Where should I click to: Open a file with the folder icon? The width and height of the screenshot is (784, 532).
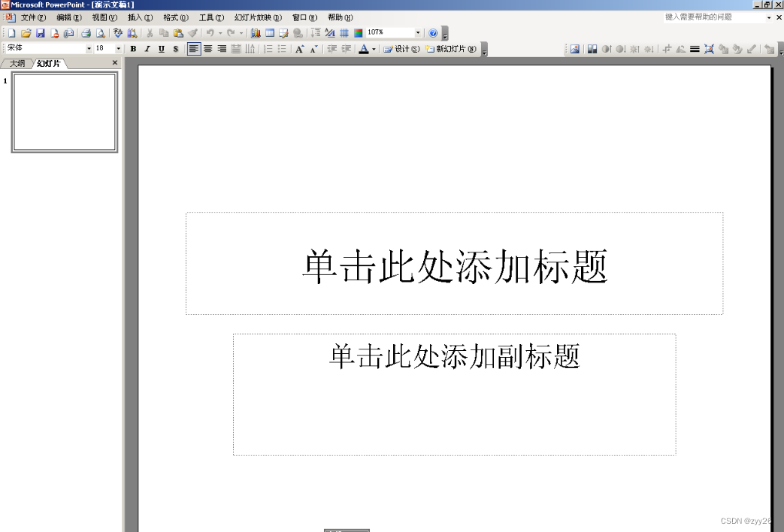pos(26,34)
